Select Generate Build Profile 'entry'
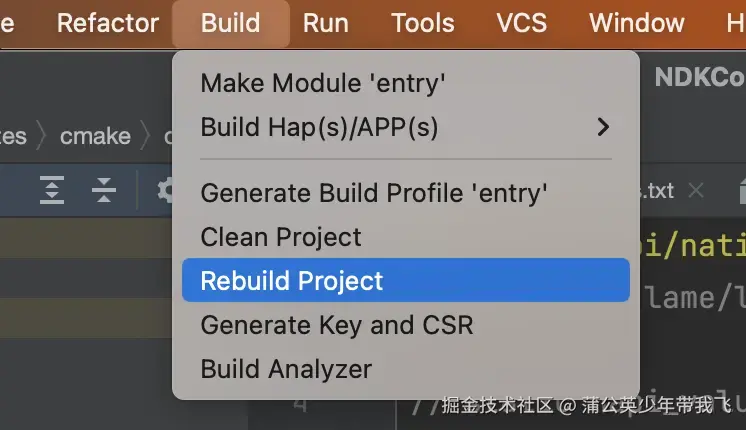This screenshot has width=746, height=430. click(374, 193)
